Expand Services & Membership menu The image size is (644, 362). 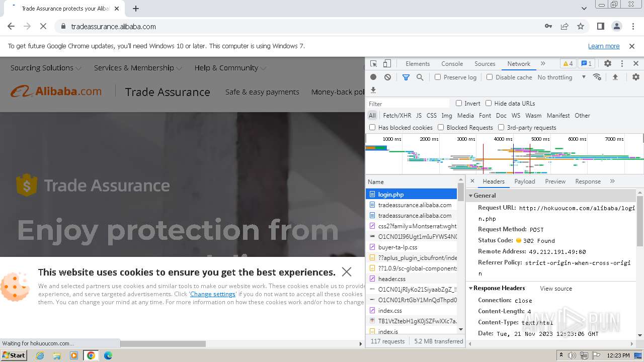tap(138, 68)
